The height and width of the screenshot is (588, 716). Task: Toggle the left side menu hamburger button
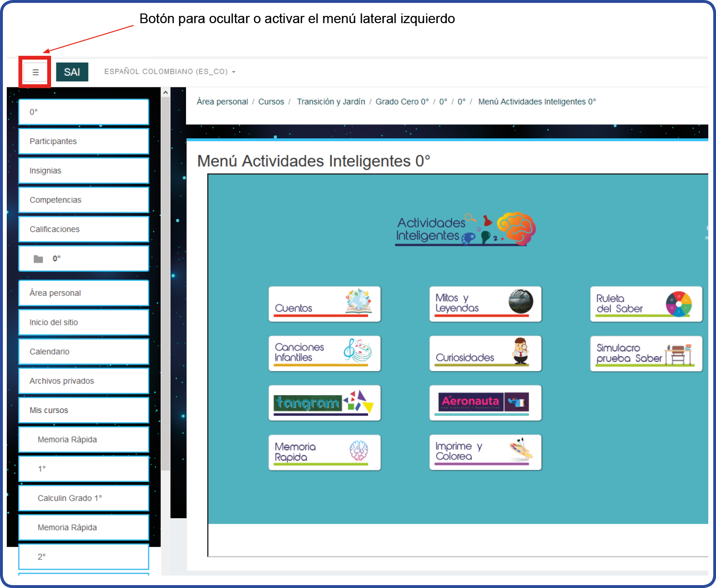click(x=35, y=72)
